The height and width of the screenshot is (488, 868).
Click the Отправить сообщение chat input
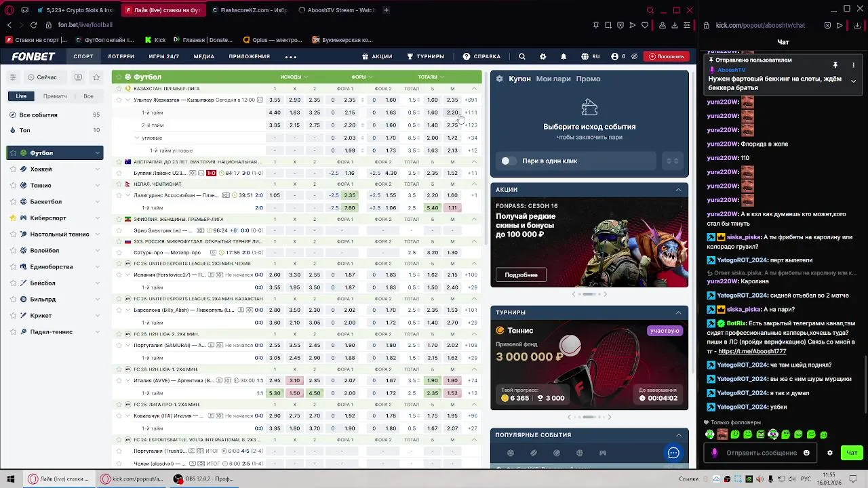tap(761, 453)
